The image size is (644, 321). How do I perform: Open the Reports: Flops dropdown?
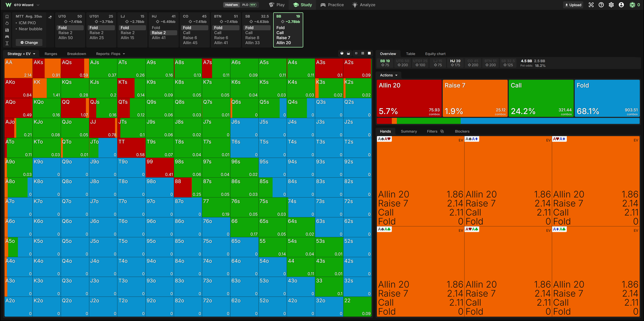(110, 54)
